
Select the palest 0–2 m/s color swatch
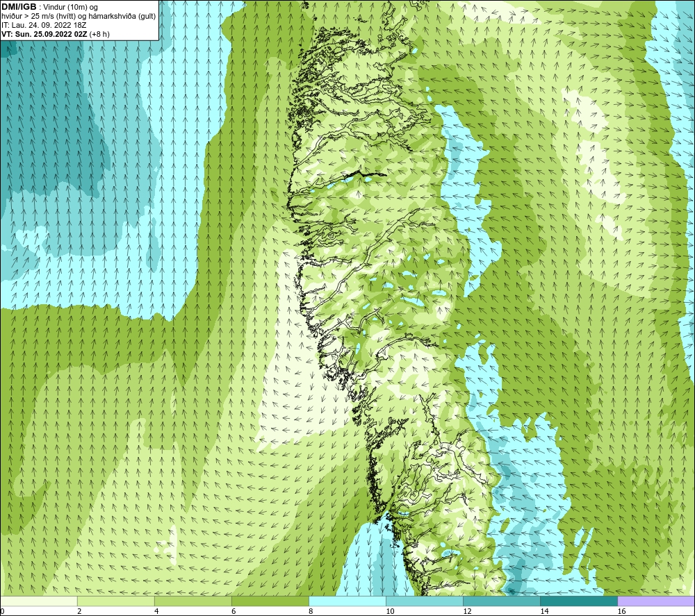point(38,601)
